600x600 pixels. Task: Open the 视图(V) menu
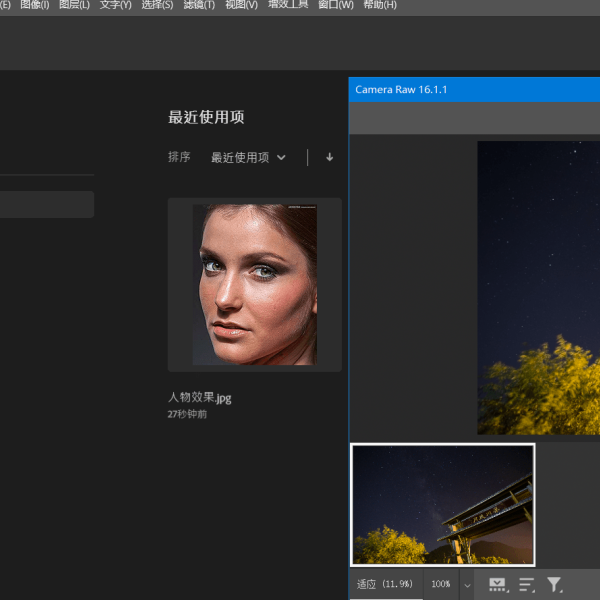241,5
